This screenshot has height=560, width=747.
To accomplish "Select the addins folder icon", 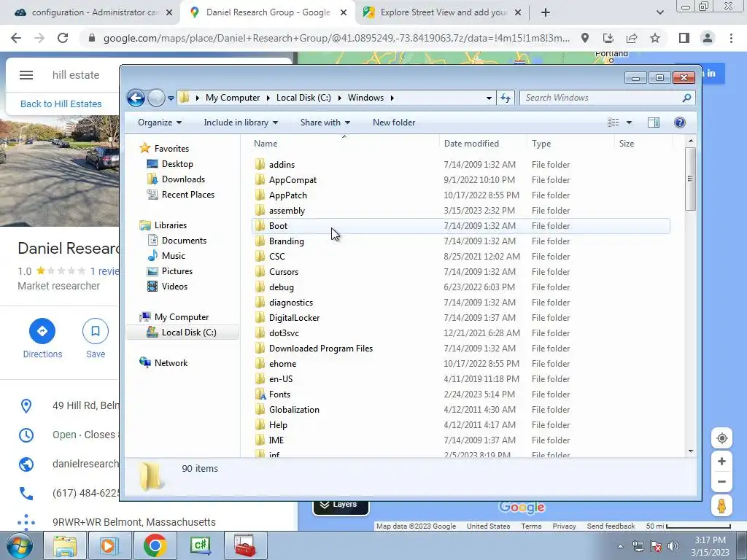I will (260, 164).
